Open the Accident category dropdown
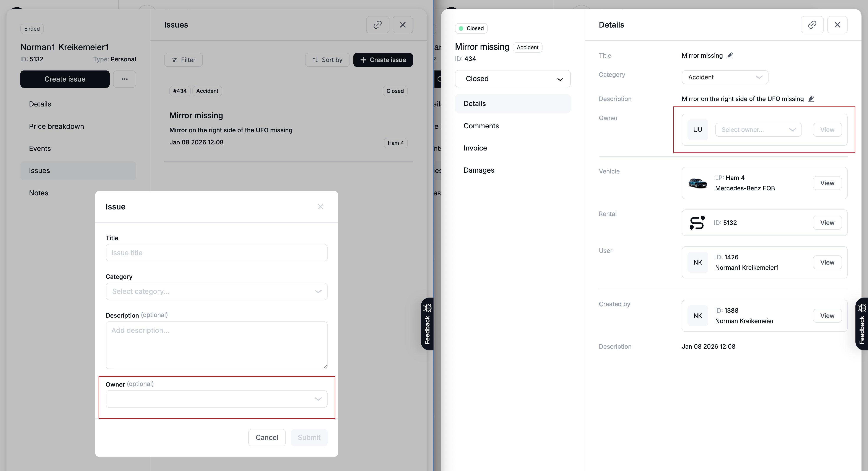Image resolution: width=868 pixels, height=471 pixels. tap(725, 77)
